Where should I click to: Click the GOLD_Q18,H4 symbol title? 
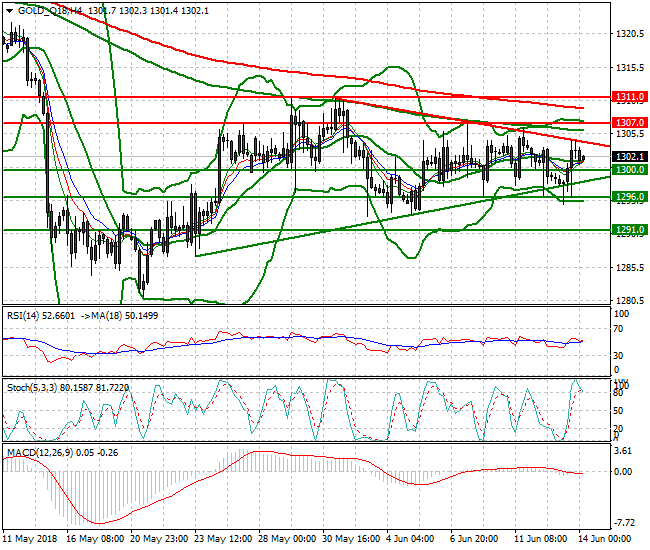tap(50, 11)
